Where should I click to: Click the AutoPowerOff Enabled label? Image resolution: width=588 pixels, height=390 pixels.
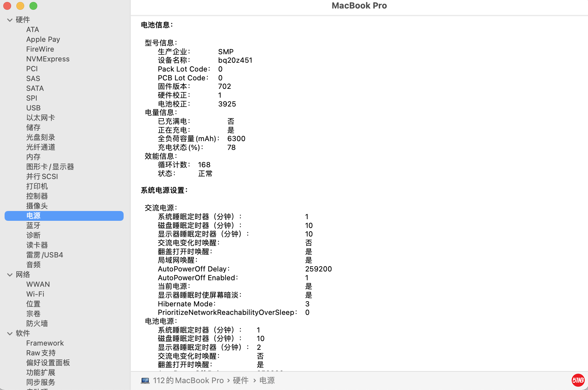point(198,278)
